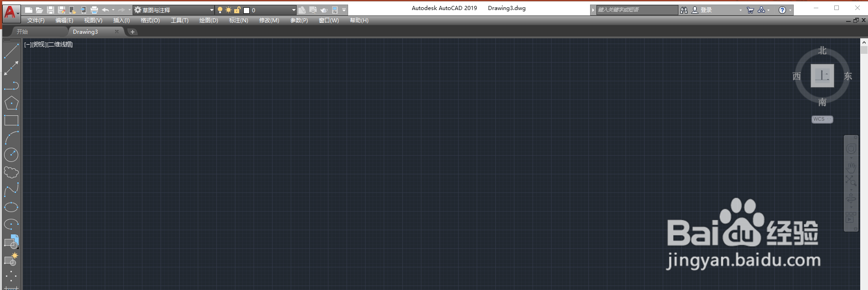The width and height of the screenshot is (868, 290).
Task: Expand the Help question-mark dropdown arrow
Action: [x=790, y=10]
